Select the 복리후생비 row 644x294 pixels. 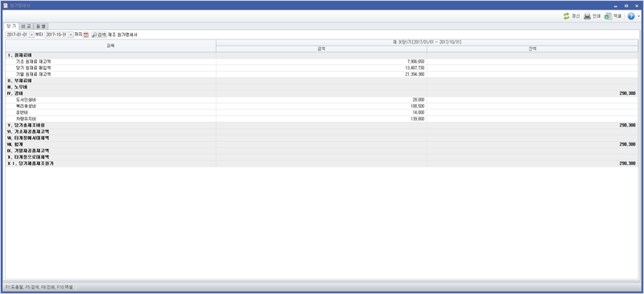click(x=321, y=106)
